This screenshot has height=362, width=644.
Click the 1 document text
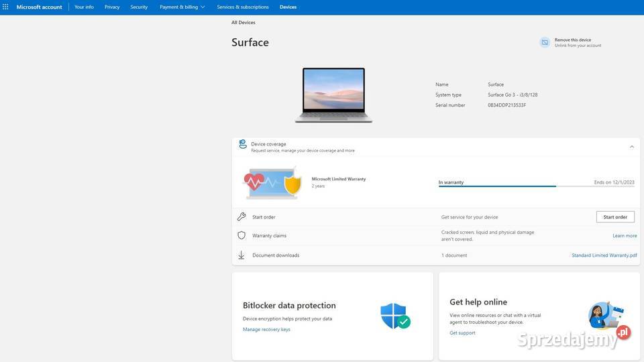454,255
